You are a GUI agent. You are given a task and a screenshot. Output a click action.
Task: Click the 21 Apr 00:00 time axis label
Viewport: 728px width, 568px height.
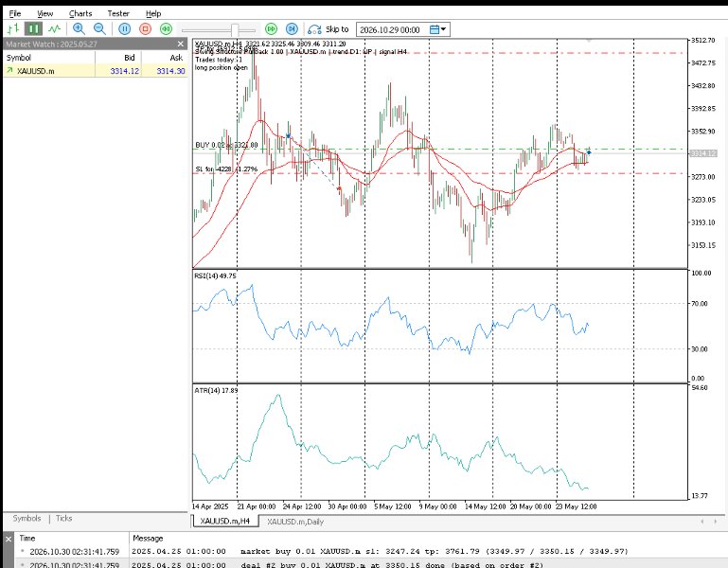(x=257, y=506)
